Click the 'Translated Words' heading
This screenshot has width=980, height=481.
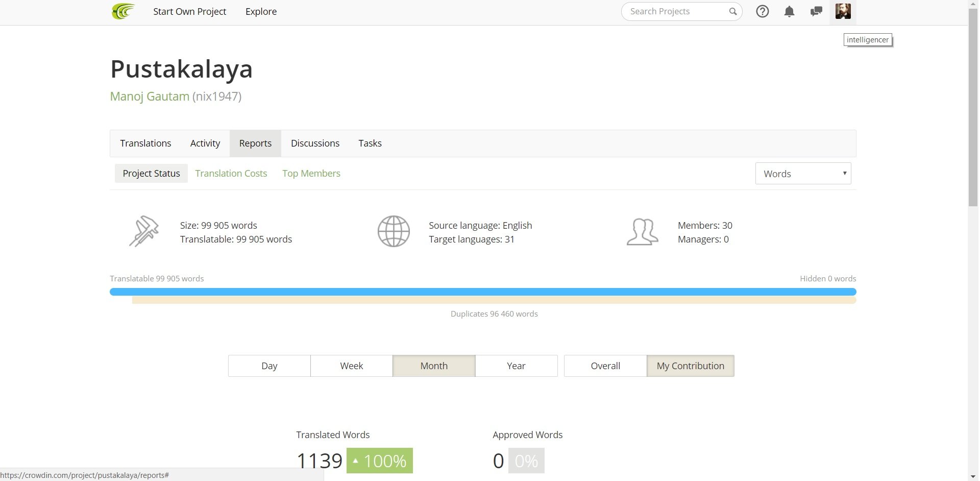(333, 435)
